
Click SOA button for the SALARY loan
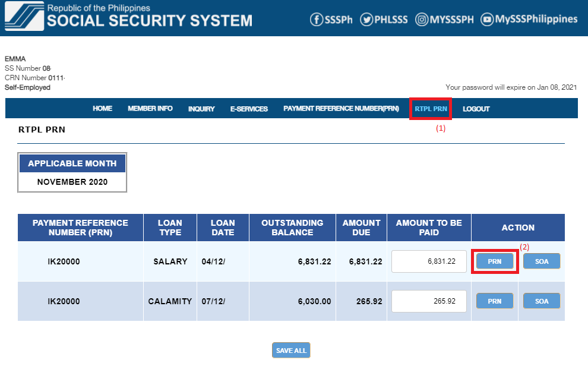click(x=541, y=261)
